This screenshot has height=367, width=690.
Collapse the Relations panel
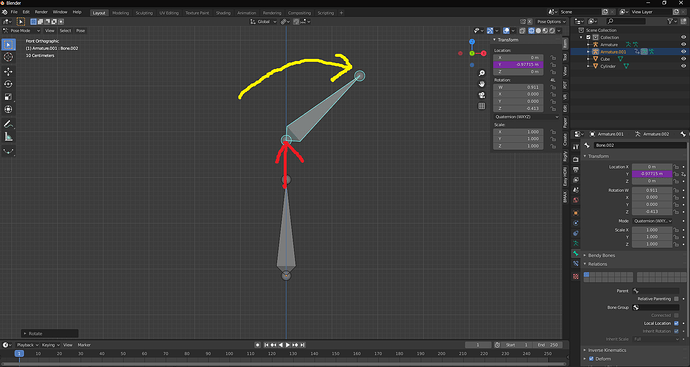[x=597, y=264]
